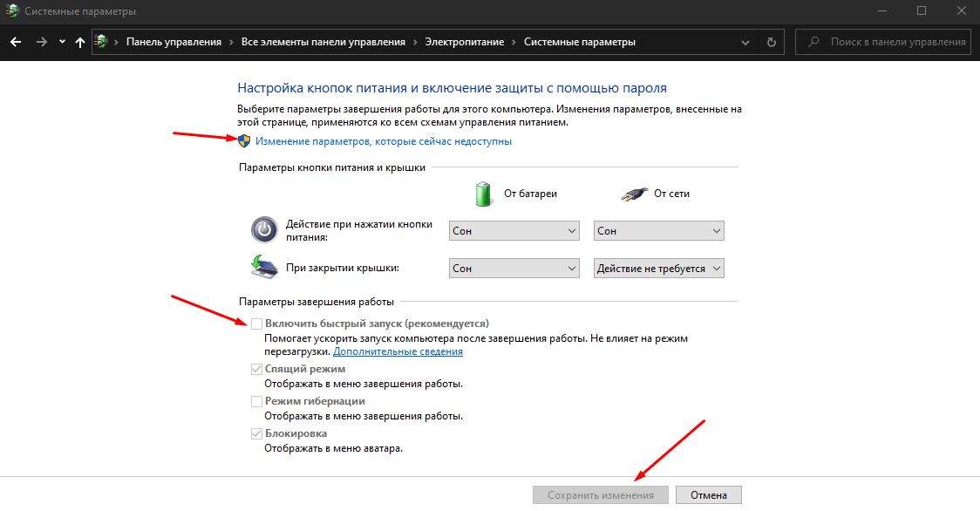This screenshot has height=511, width=980.
Task: Toggle Блокировка checkbox
Action: click(x=256, y=433)
